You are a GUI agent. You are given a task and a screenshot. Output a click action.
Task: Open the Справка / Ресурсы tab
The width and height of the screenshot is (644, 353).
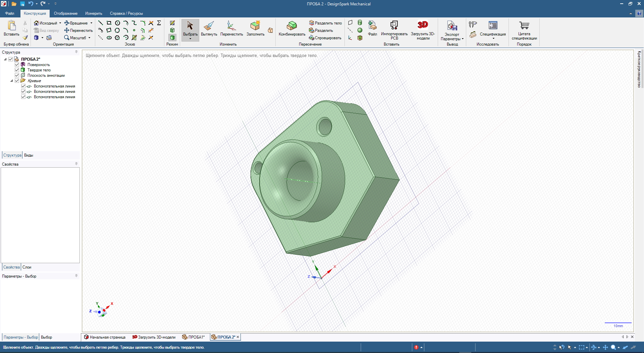pos(126,13)
